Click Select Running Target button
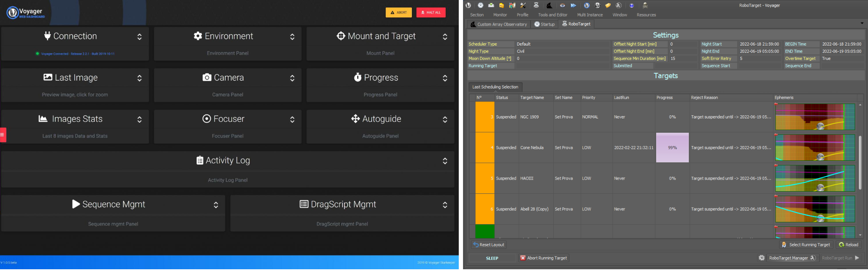The image size is (868, 271). [806, 245]
